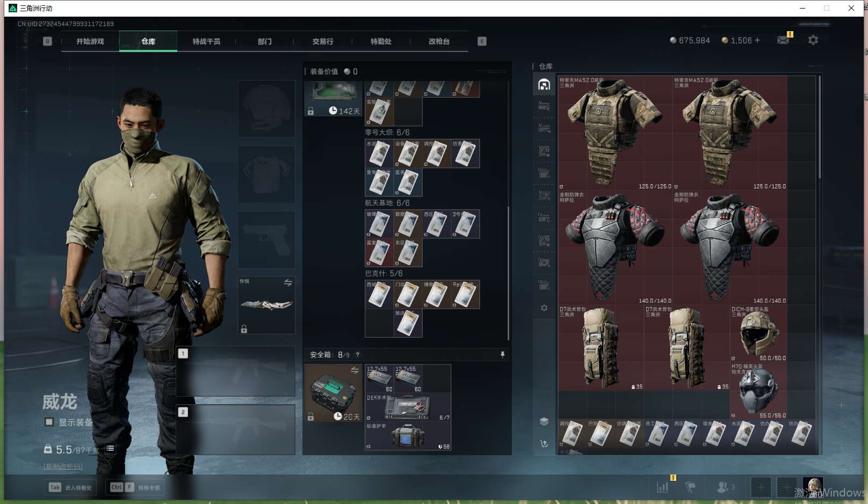
Task: Select 航天基地 key card starting with 蓝室
Action: 379,253
